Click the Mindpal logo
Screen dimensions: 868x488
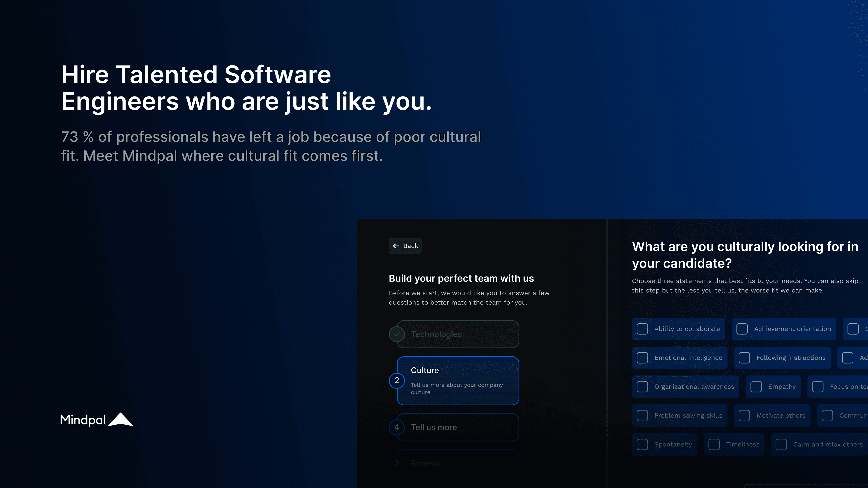(96, 420)
